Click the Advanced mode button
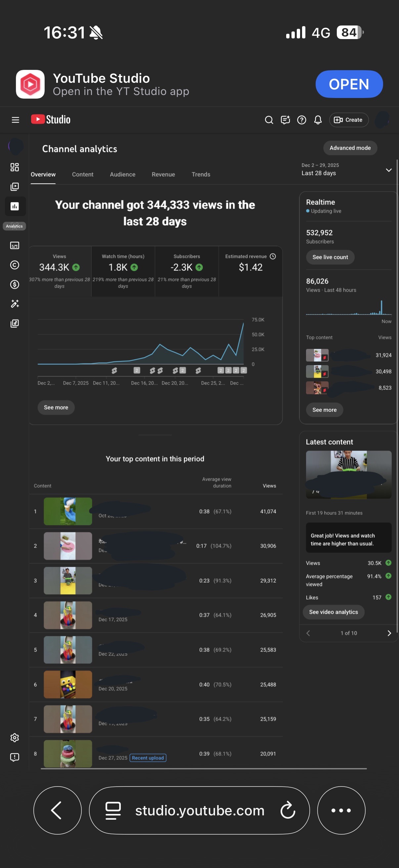The image size is (399, 868). tap(350, 148)
